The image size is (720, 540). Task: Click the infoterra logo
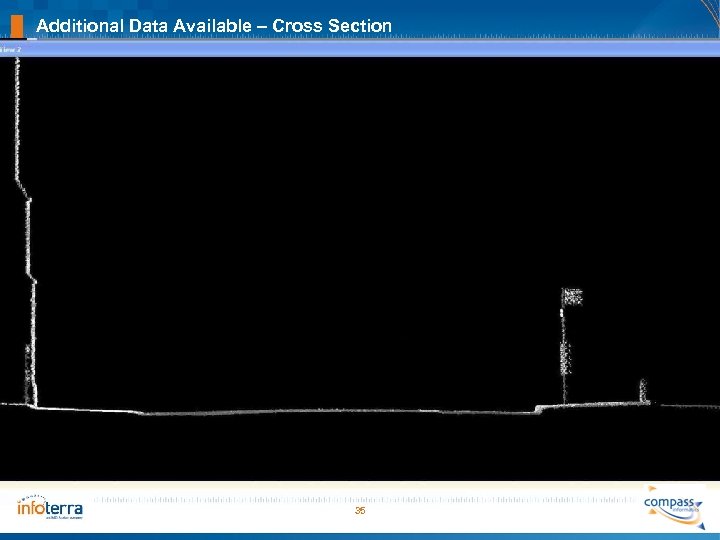point(50,507)
